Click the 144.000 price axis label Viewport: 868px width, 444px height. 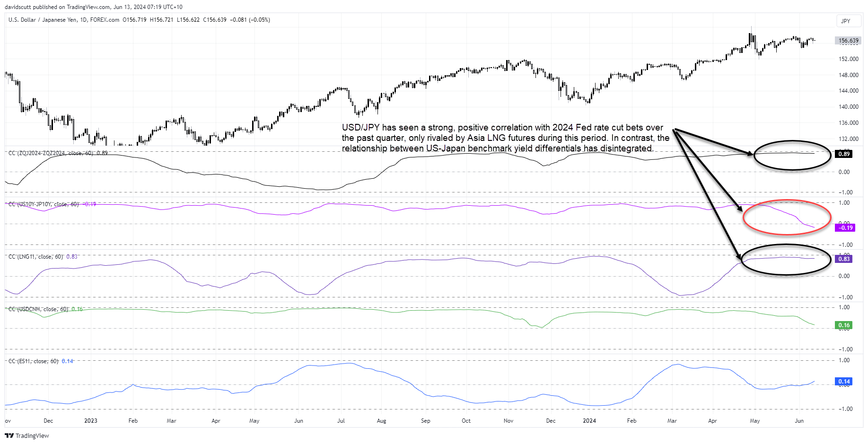tap(849, 91)
